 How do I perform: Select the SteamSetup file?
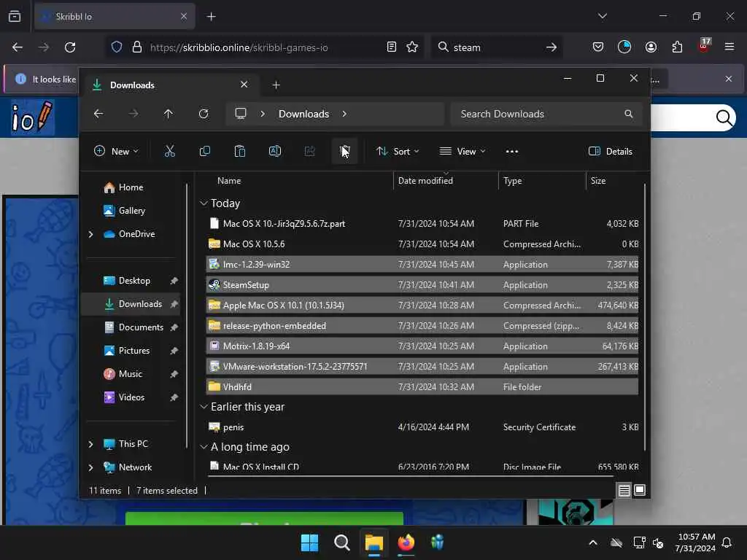coord(422,285)
